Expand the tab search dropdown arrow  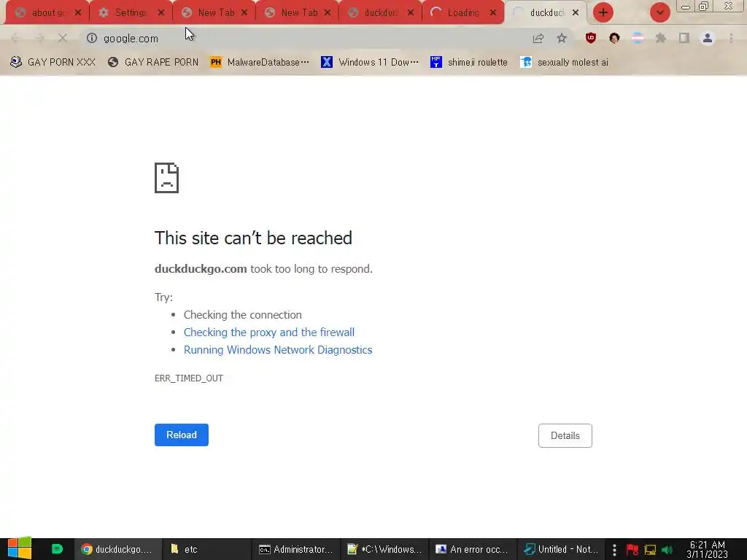pos(659,12)
